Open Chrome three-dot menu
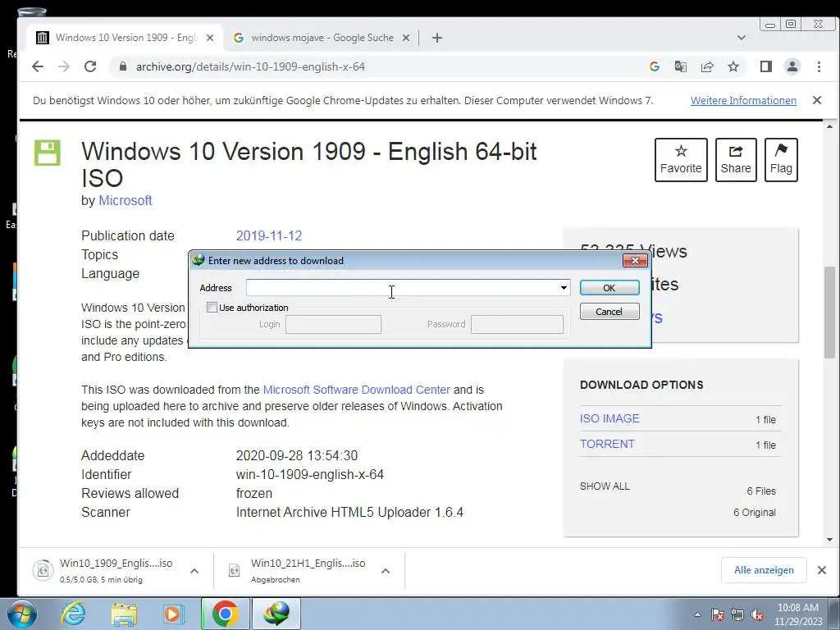 [x=819, y=66]
